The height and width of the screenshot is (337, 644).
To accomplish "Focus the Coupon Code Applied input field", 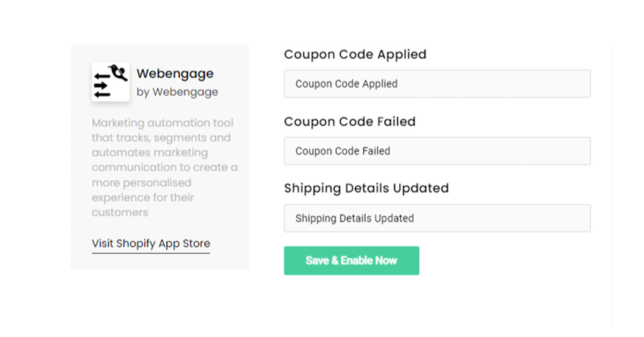I will [x=437, y=84].
